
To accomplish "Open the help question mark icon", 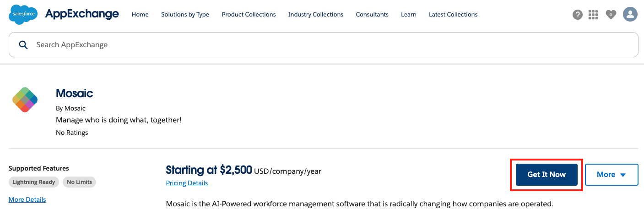I will click(x=578, y=15).
